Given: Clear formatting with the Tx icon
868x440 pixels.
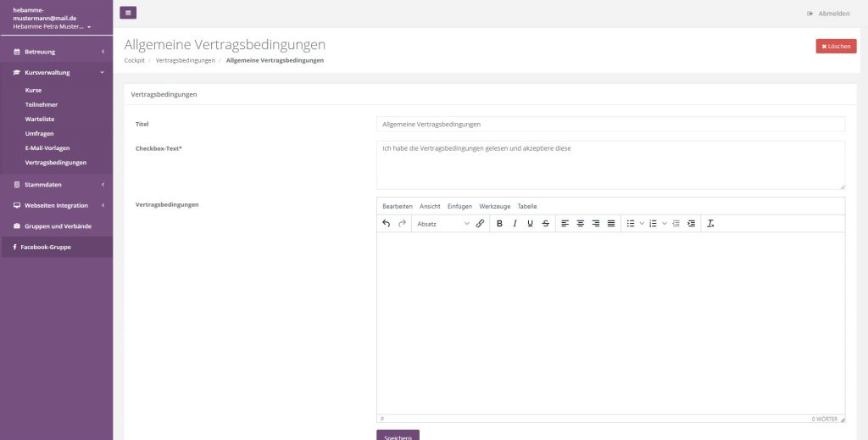Looking at the screenshot, I should [710, 224].
